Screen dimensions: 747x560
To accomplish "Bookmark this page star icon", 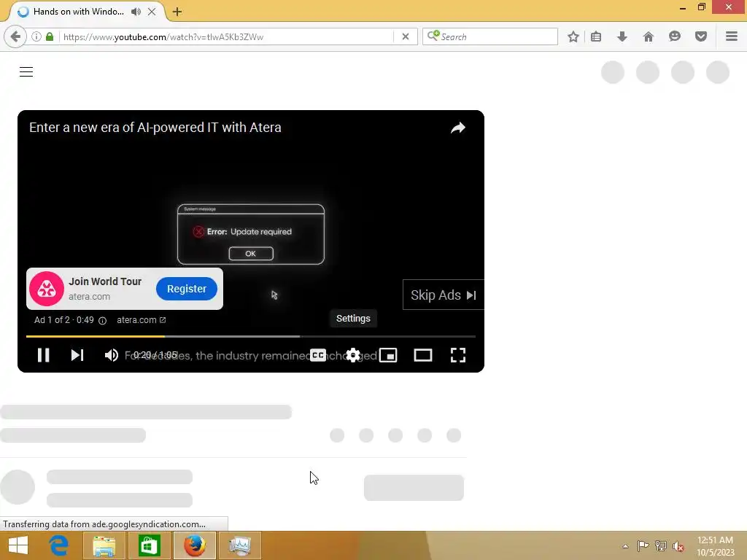I will (573, 36).
